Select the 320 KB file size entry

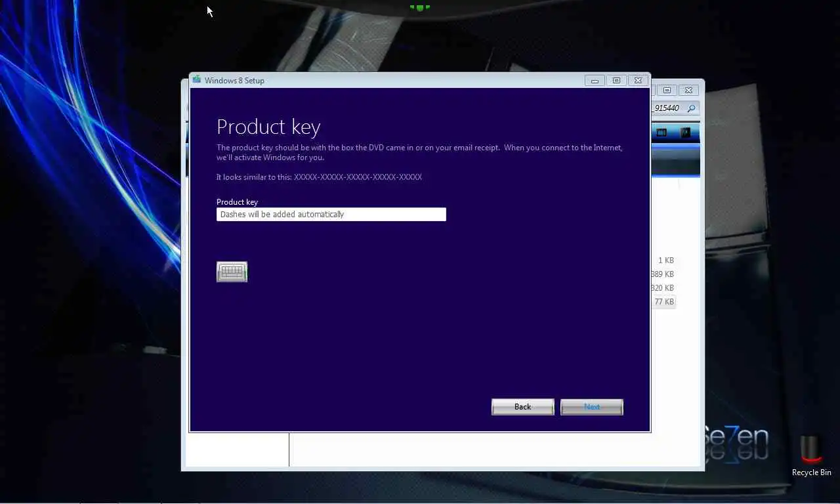tap(663, 288)
